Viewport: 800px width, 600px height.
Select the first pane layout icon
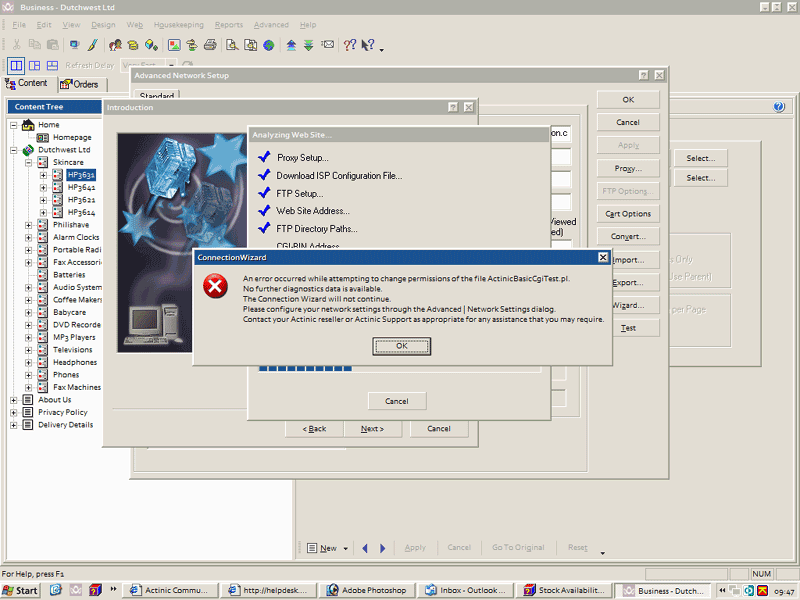coord(17,65)
